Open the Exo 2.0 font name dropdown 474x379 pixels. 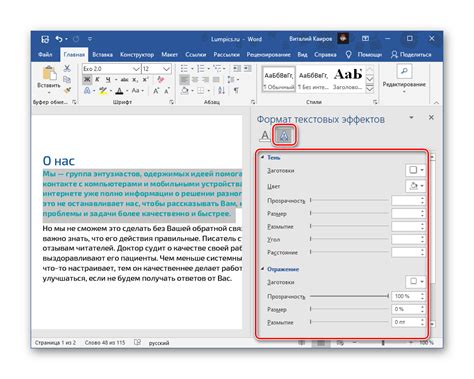tap(136, 69)
